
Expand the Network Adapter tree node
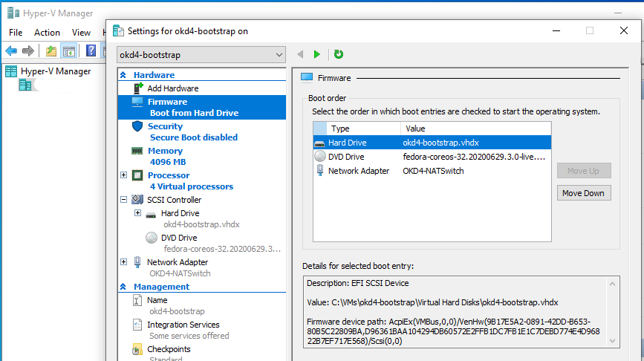[x=123, y=261]
